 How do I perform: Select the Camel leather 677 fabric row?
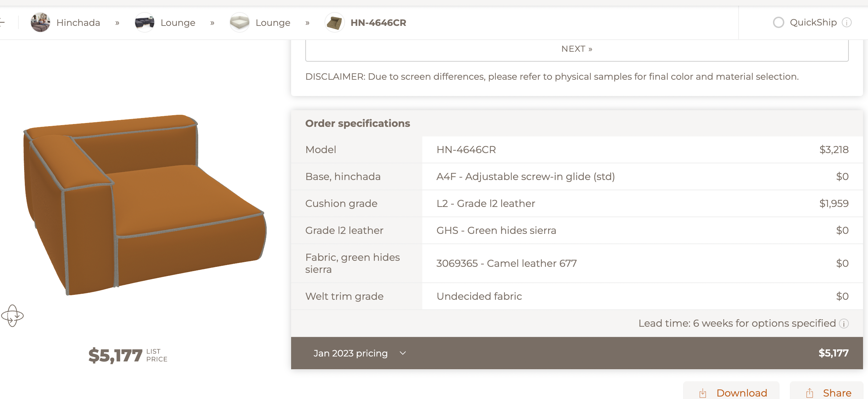[577, 263]
